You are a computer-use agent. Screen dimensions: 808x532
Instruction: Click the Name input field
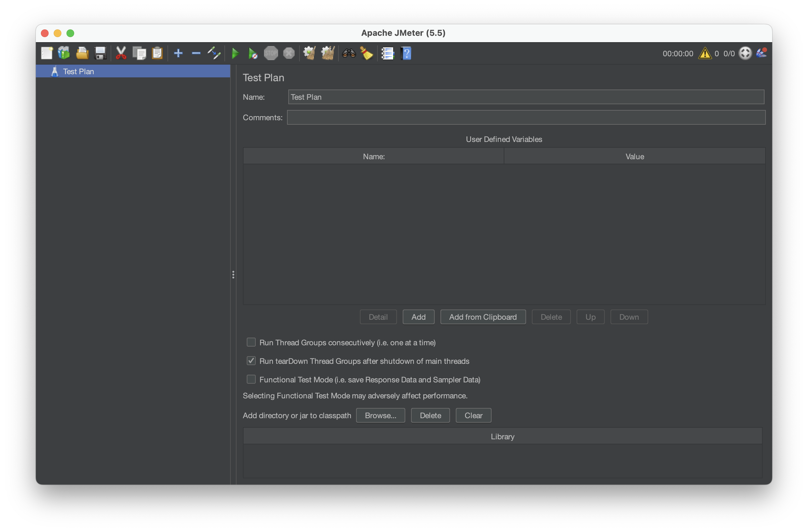pos(526,97)
